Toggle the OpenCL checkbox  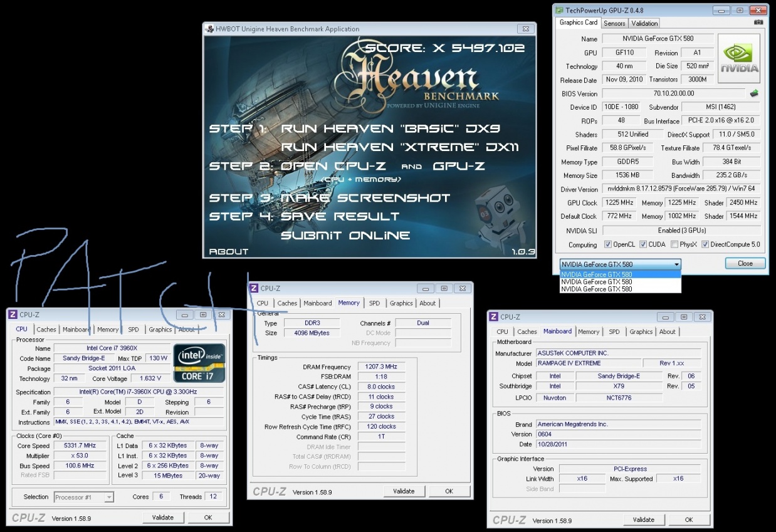[607, 244]
